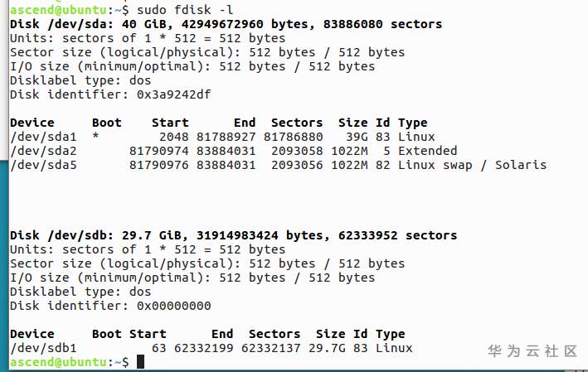588x372 pixels.
Task: Click the 'Linux swap / Solaris' type text
Action: [472, 165]
